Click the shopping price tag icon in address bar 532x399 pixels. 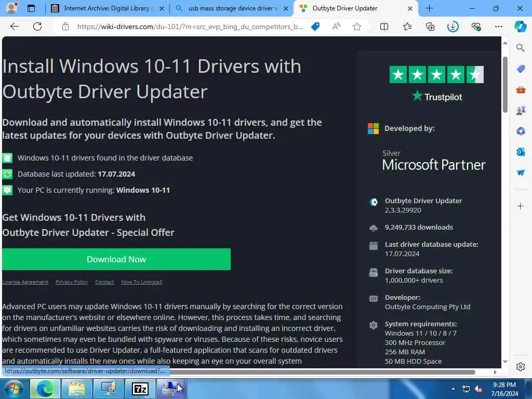[x=315, y=26]
